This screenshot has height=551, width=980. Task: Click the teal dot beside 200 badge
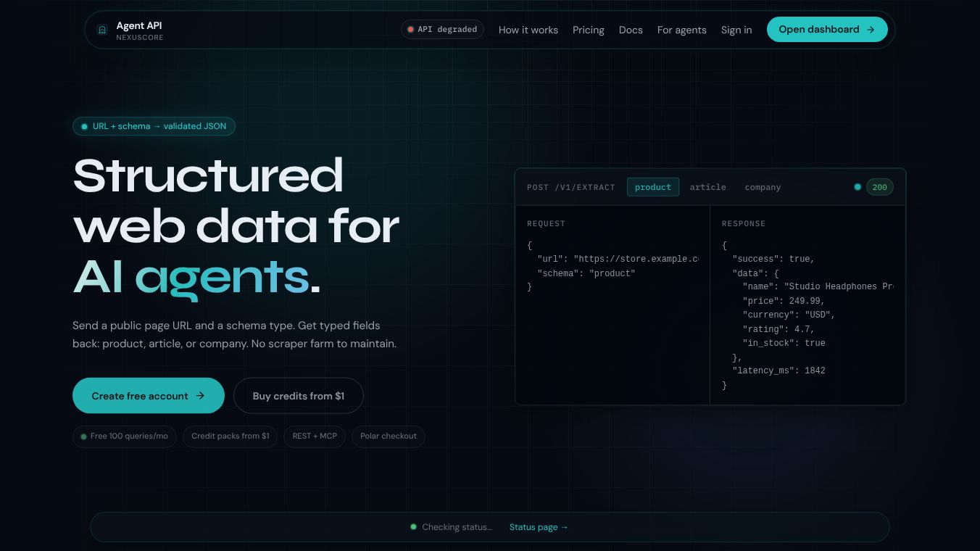point(857,187)
